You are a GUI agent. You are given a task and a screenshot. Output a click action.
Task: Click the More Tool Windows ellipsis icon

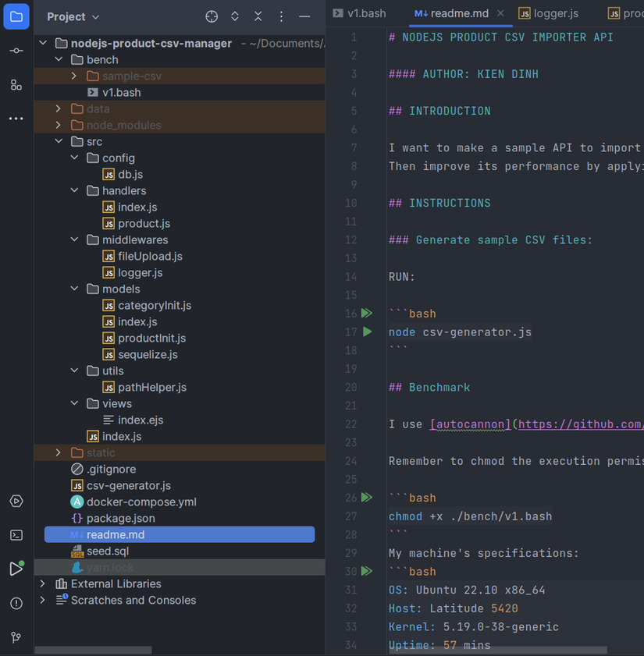pos(16,119)
